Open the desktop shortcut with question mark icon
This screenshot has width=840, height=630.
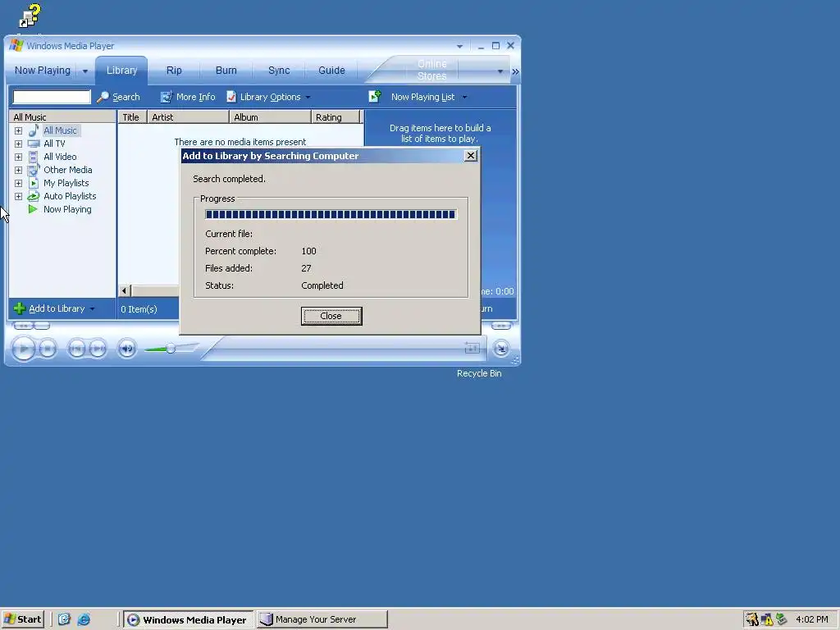coord(30,16)
